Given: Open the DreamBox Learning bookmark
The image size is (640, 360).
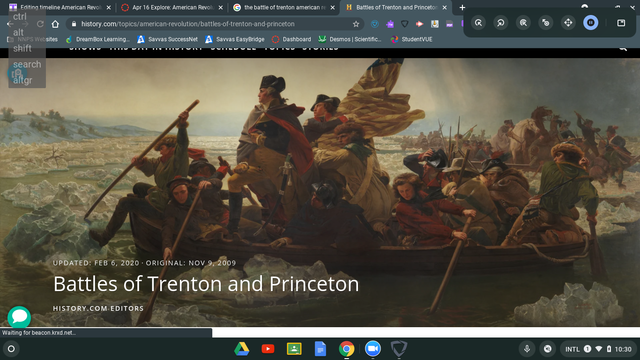Looking at the screenshot, I should 98,39.
